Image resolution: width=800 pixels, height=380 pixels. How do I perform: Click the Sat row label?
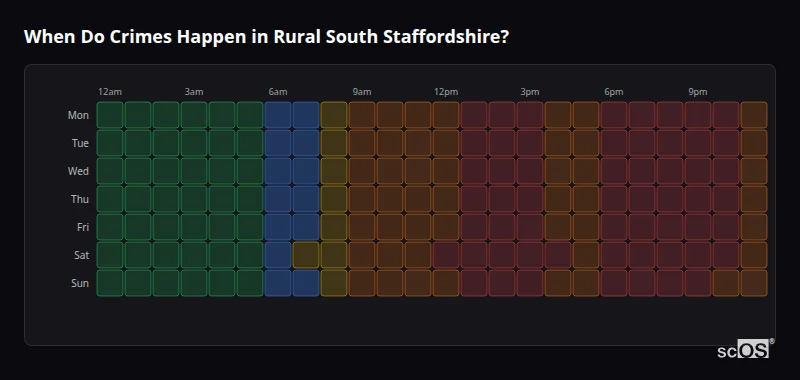point(82,255)
